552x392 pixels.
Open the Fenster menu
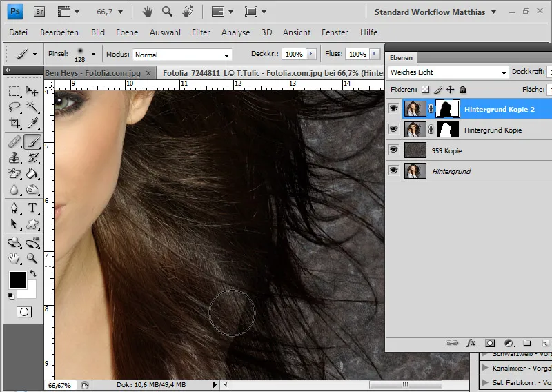[335, 32]
